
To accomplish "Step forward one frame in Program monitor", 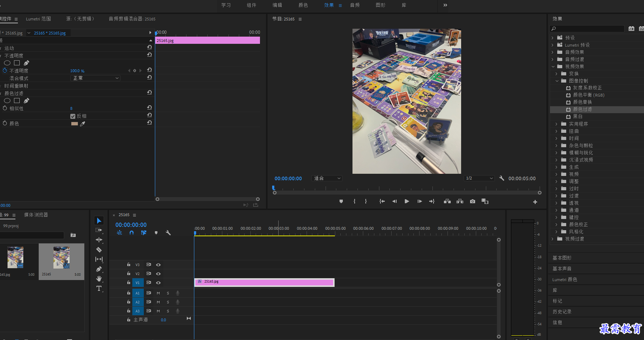I will click(420, 201).
